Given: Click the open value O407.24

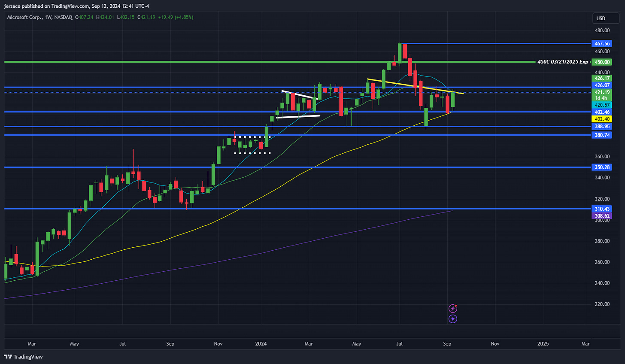Looking at the screenshot, I should [84, 17].
